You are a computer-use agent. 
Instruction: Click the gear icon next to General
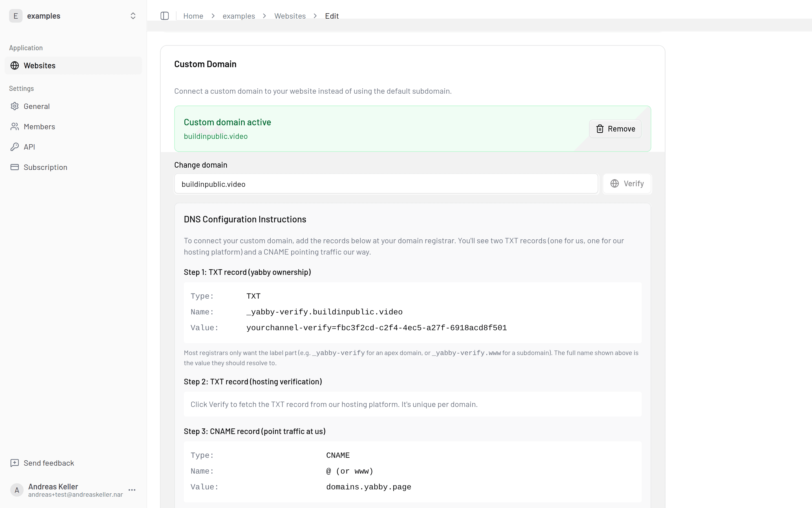[14, 106]
